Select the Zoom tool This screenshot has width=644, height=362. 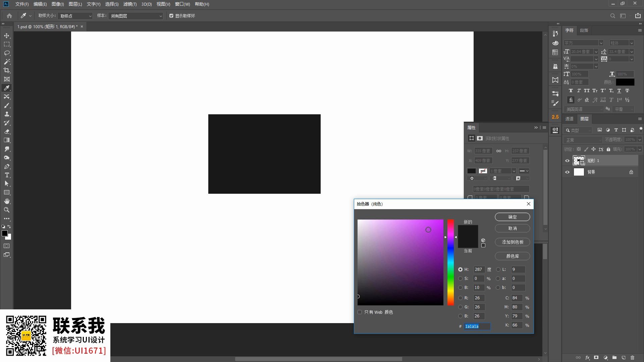tap(7, 210)
